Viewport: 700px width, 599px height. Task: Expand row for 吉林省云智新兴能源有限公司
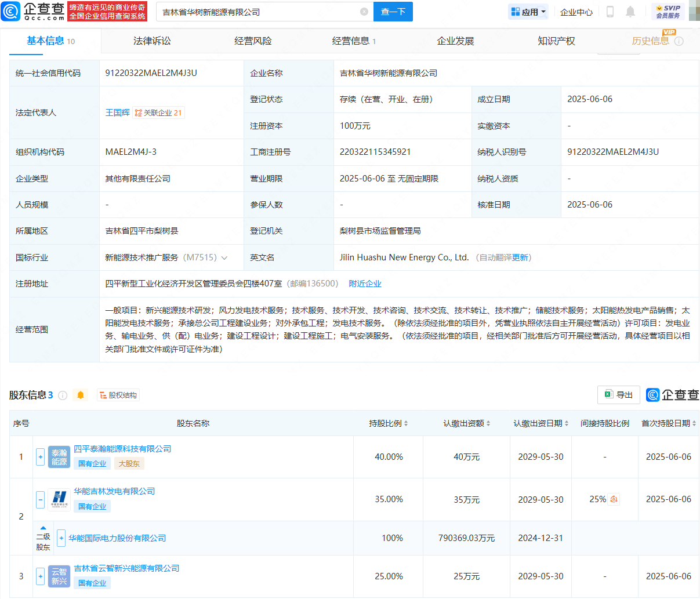(x=41, y=576)
